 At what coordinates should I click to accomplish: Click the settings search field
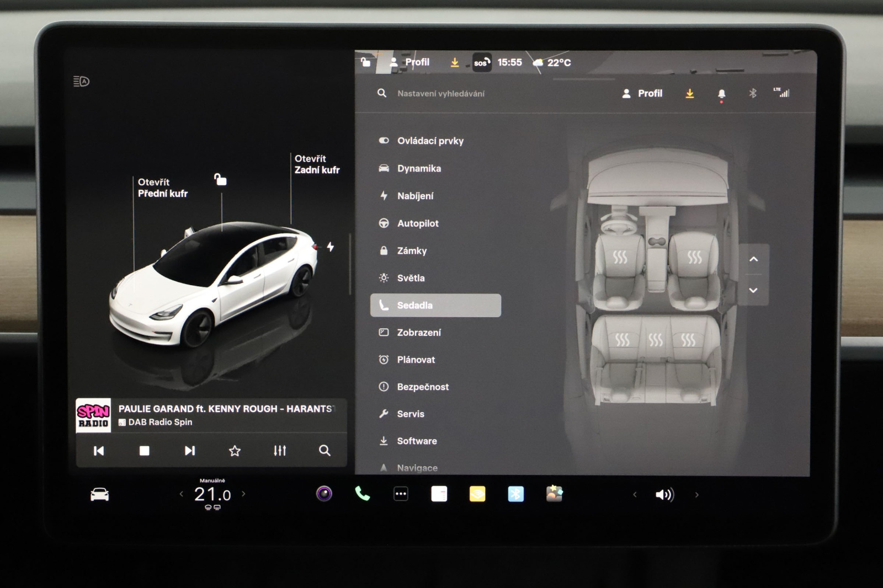coord(441,94)
